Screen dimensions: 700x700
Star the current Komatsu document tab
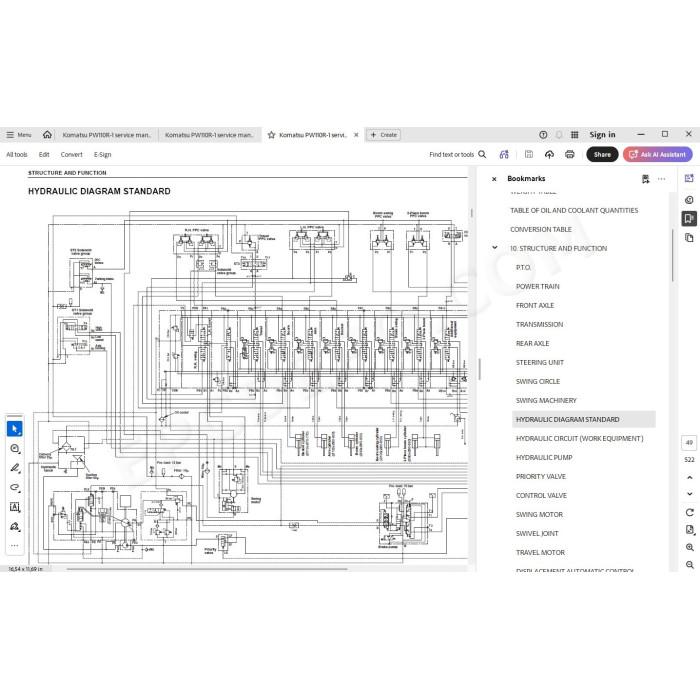point(271,135)
